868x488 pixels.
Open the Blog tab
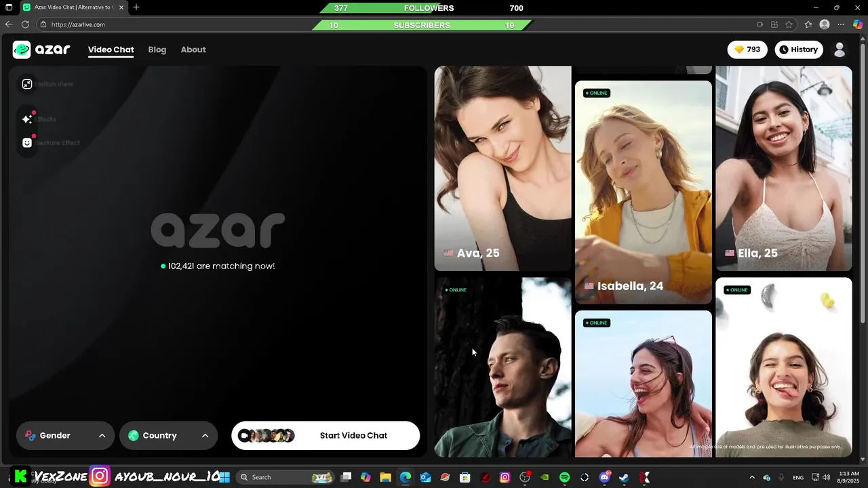pos(157,49)
